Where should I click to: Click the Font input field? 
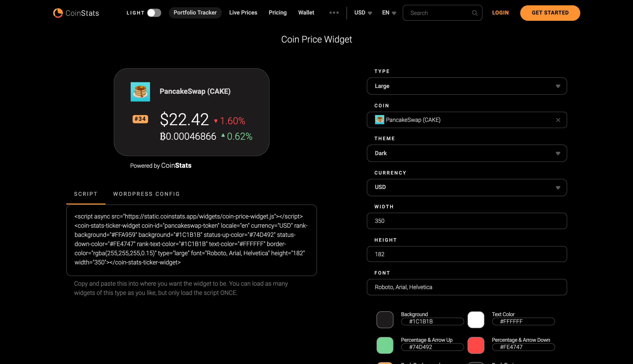pyautogui.click(x=467, y=287)
